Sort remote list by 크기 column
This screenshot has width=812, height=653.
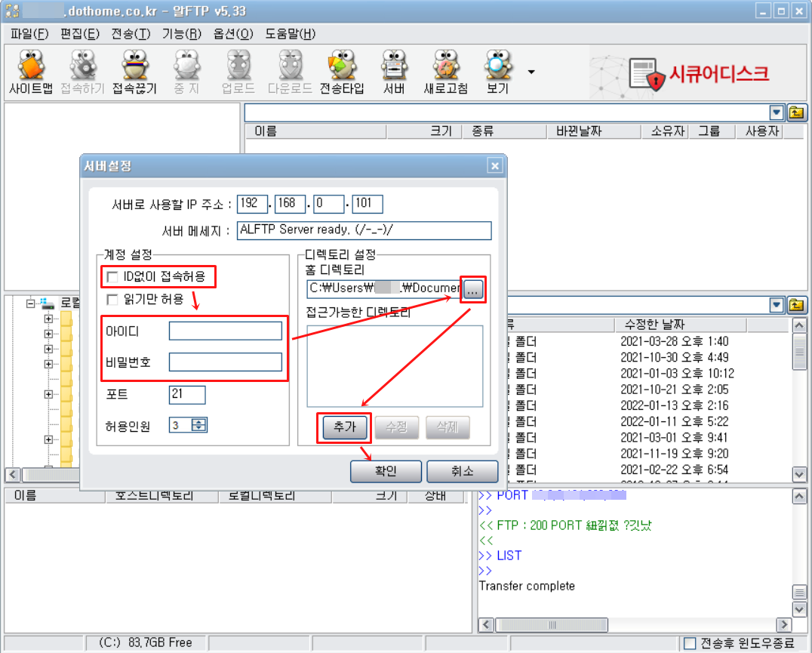(423, 131)
